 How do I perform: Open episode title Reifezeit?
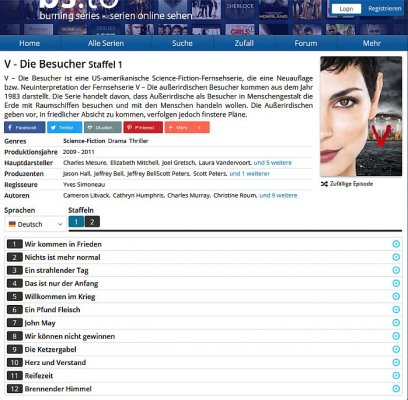(39, 375)
